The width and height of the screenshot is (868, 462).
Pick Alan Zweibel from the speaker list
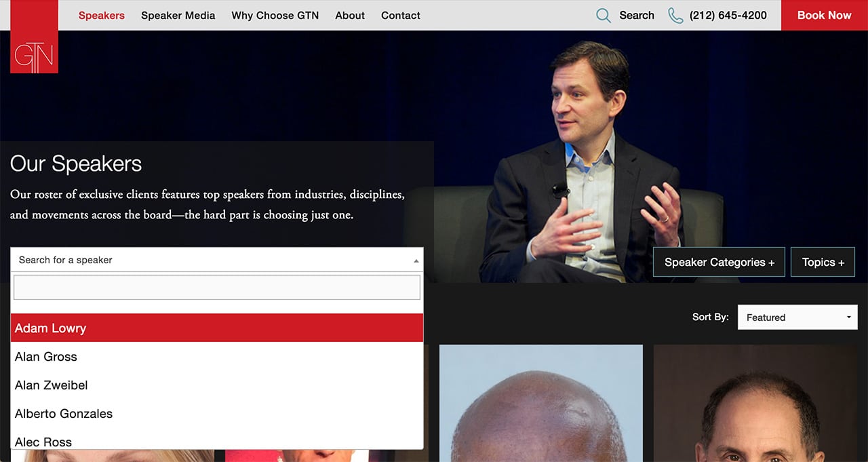pyautogui.click(x=217, y=385)
